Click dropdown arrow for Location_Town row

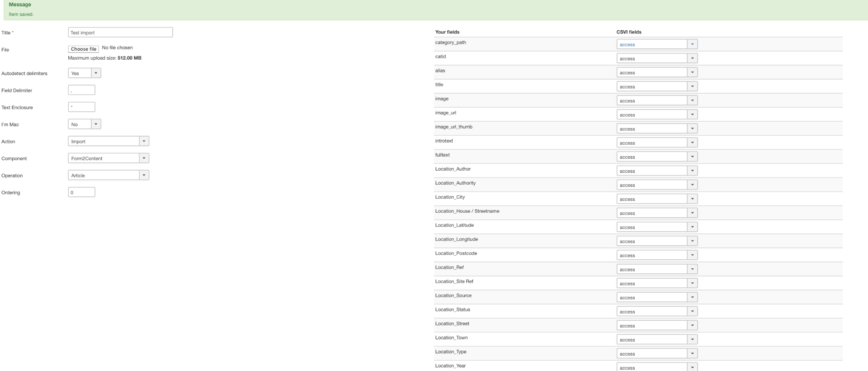click(692, 339)
